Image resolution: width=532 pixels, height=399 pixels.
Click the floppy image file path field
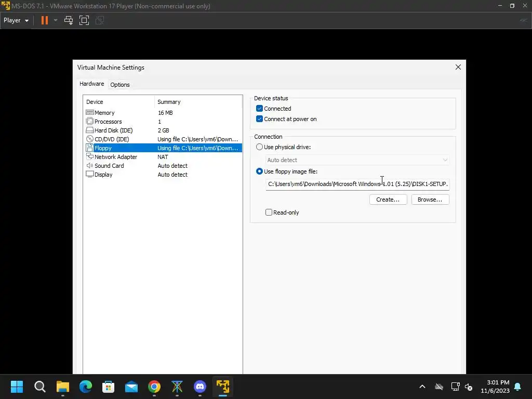tap(357, 184)
